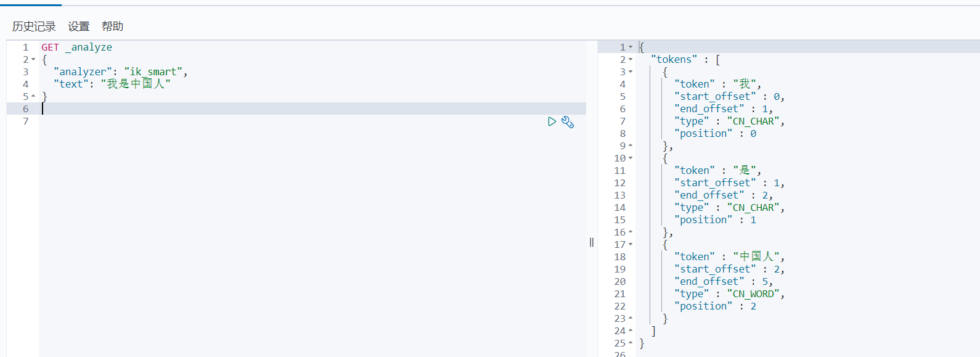Click "position" : 0 line
Image resolution: width=980 pixels, height=357 pixels.
[x=716, y=133]
